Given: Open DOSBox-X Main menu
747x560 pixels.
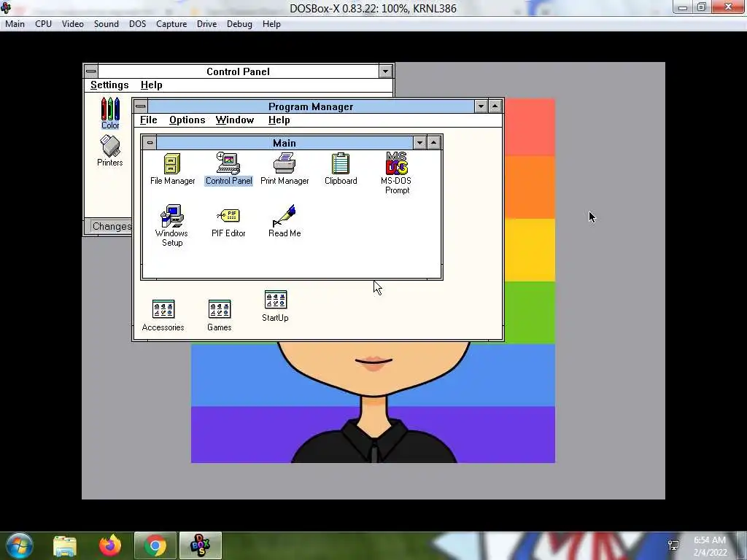Looking at the screenshot, I should [15, 24].
